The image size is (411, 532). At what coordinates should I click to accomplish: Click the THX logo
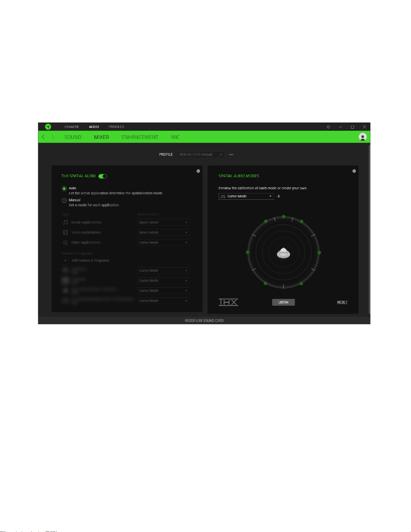228,302
